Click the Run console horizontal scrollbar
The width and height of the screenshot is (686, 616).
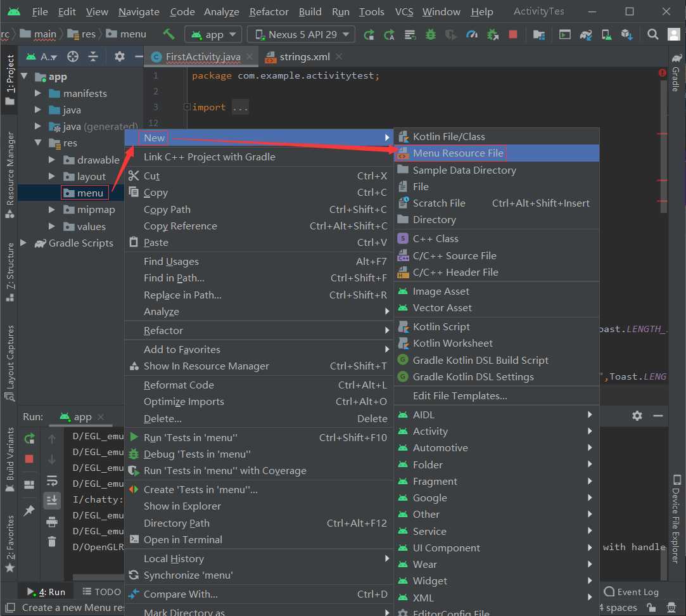point(98,577)
